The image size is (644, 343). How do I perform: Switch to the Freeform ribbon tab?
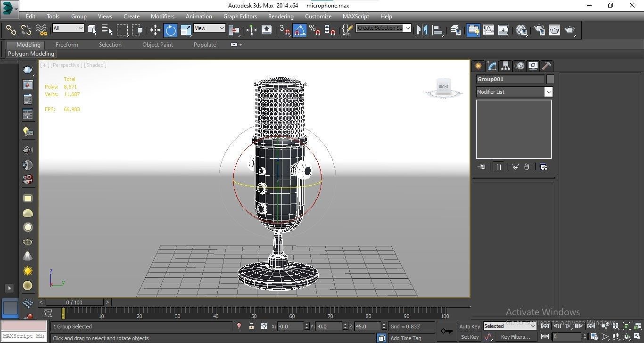pos(67,45)
